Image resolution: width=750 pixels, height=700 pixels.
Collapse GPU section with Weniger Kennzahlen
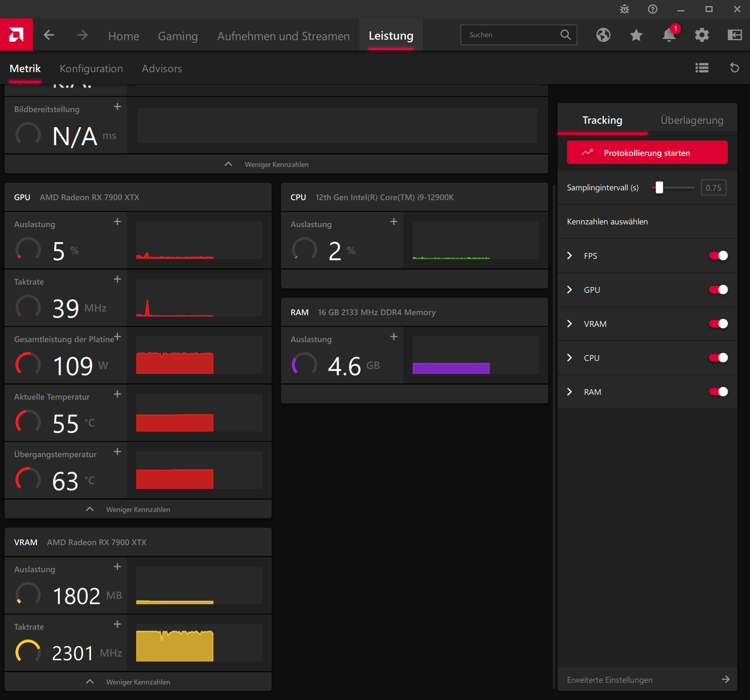point(138,509)
